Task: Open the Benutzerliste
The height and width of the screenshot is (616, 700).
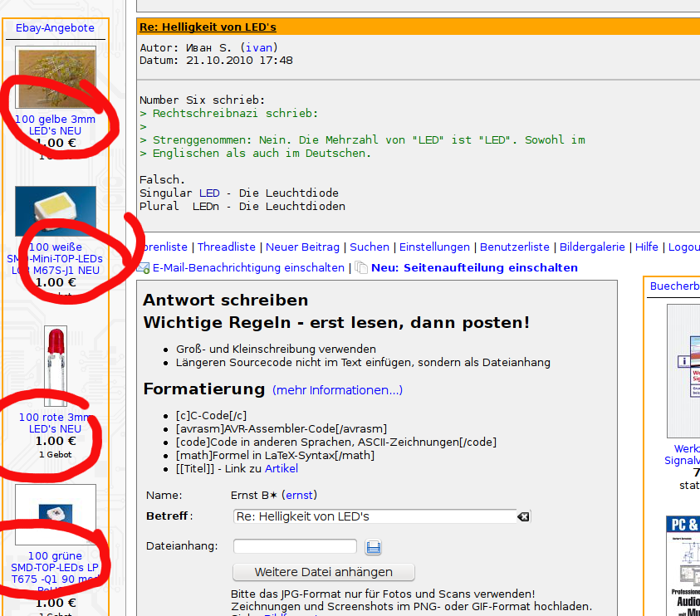Action: pyautogui.click(x=515, y=247)
